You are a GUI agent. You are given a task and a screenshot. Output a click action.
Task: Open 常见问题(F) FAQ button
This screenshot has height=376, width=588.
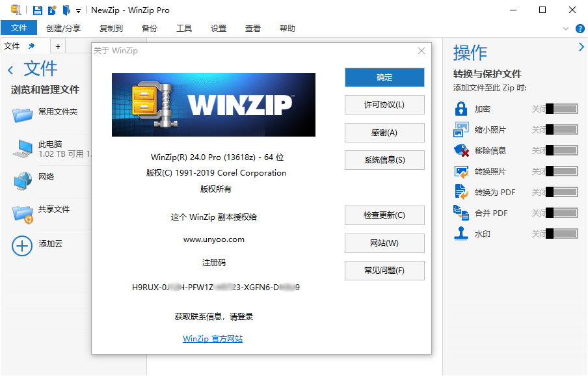(x=384, y=270)
